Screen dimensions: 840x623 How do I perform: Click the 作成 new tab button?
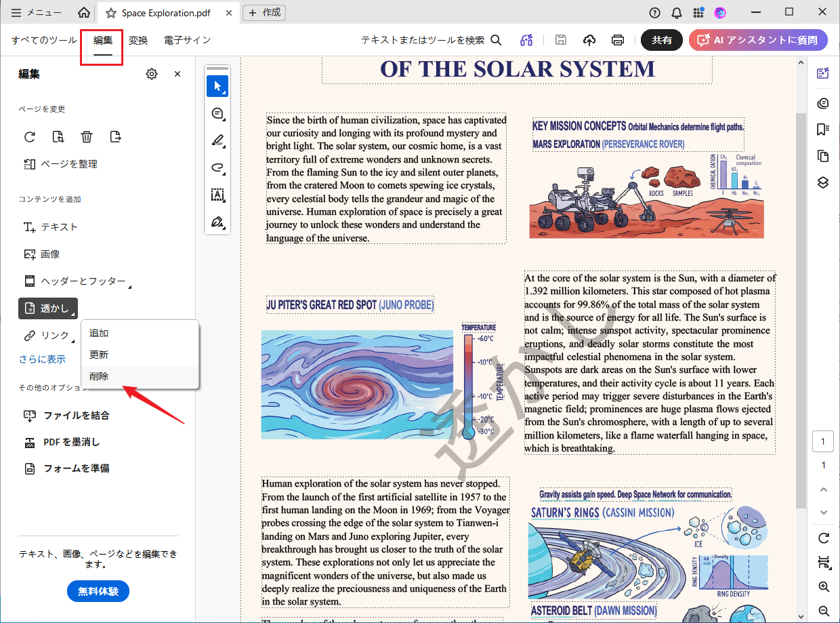[x=264, y=13]
